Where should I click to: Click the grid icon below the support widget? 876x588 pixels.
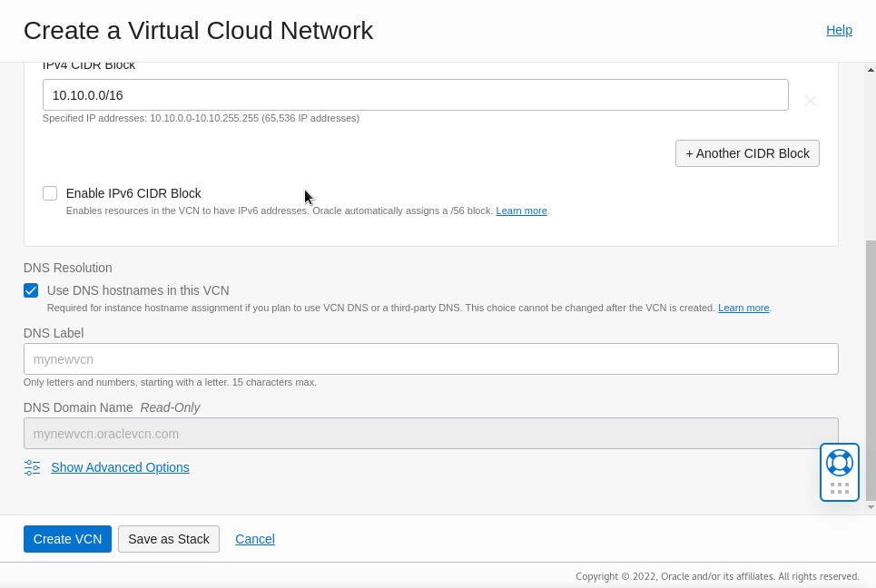coord(839,486)
